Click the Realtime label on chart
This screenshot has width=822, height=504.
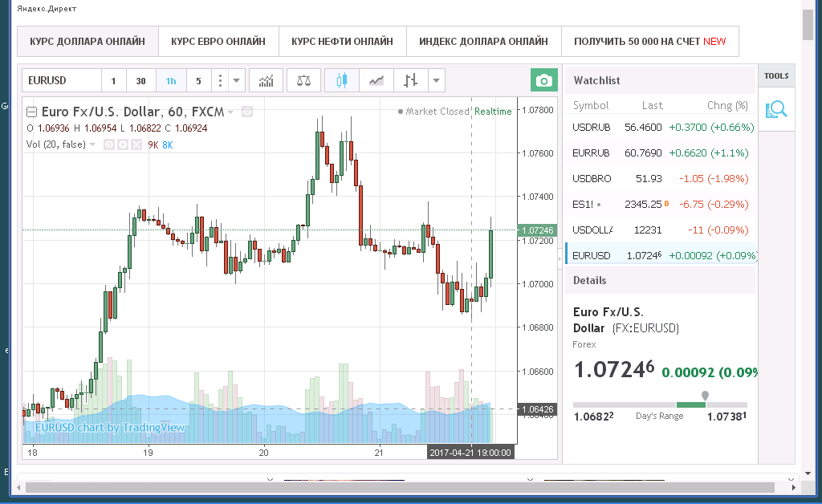493,112
